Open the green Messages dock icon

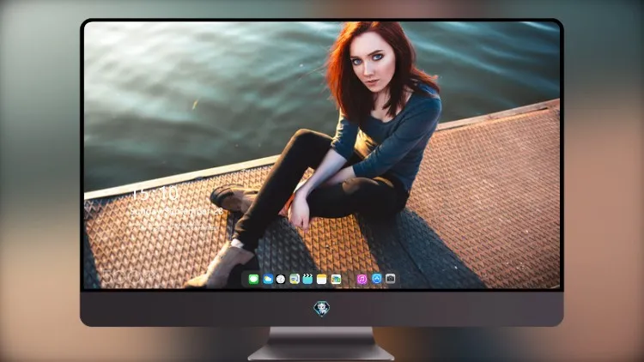click(x=253, y=279)
